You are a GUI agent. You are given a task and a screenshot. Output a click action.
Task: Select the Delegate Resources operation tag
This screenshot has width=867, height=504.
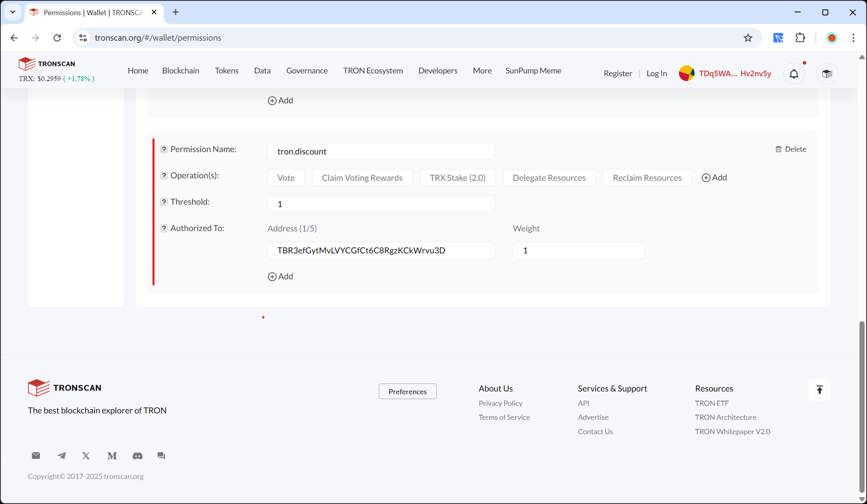549,178
